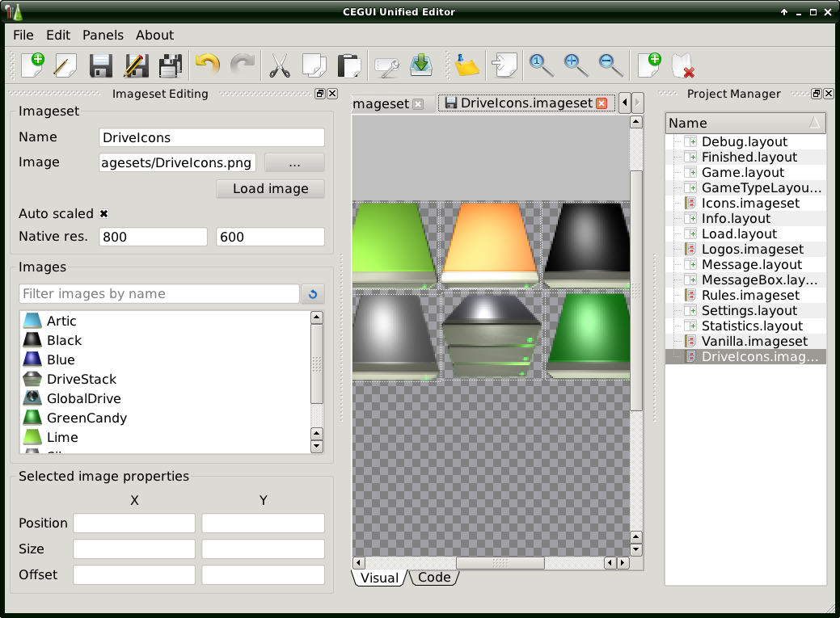Float the Imageset Editing panel
The height and width of the screenshot is (618, 840).
pyautogui.click(x=320, y=94)
